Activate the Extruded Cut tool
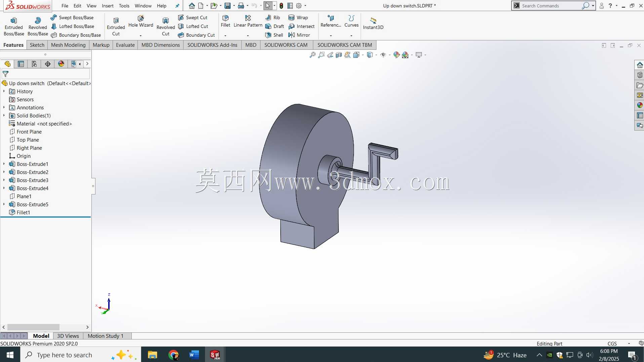644x362 pixels. pyautogui.click(x=116, y=26)
